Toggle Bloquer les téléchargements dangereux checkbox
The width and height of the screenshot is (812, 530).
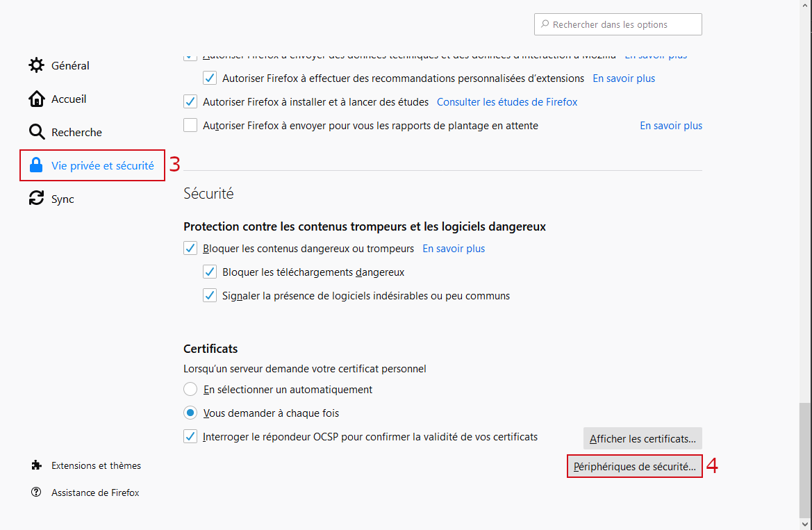210,272
